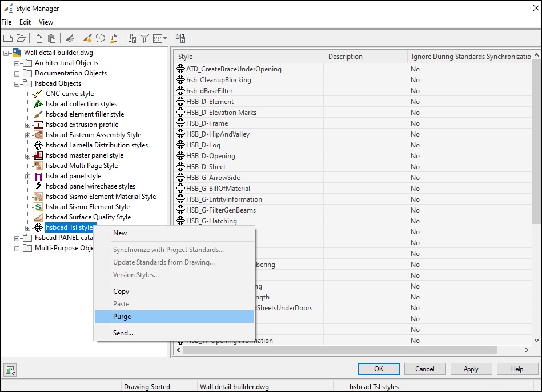Collapse the Wall detail builder.dwg tree node
The image size is (542, 392).
(x=6, y=53)
